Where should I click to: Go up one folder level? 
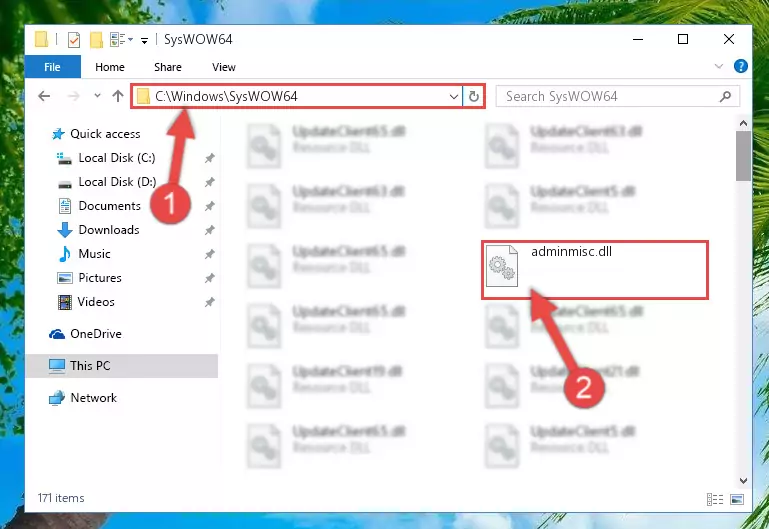[x=118, y=96]
